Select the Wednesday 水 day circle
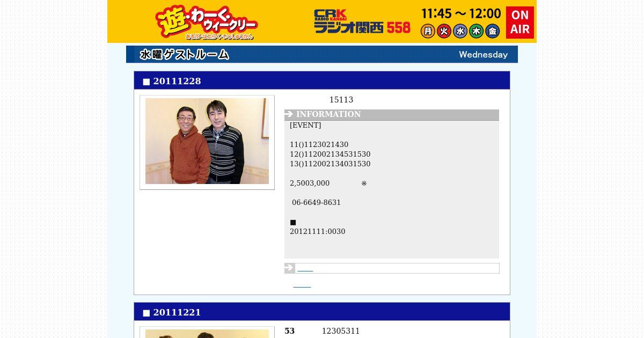 pos(460,31)
